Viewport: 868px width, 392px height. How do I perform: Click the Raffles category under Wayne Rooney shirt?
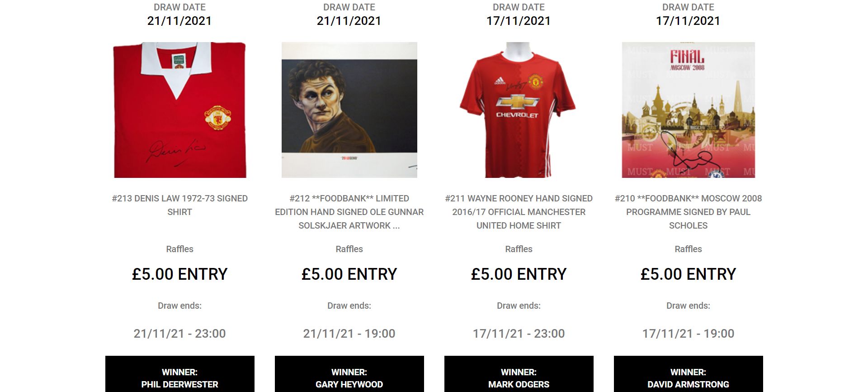pos(519,249)
